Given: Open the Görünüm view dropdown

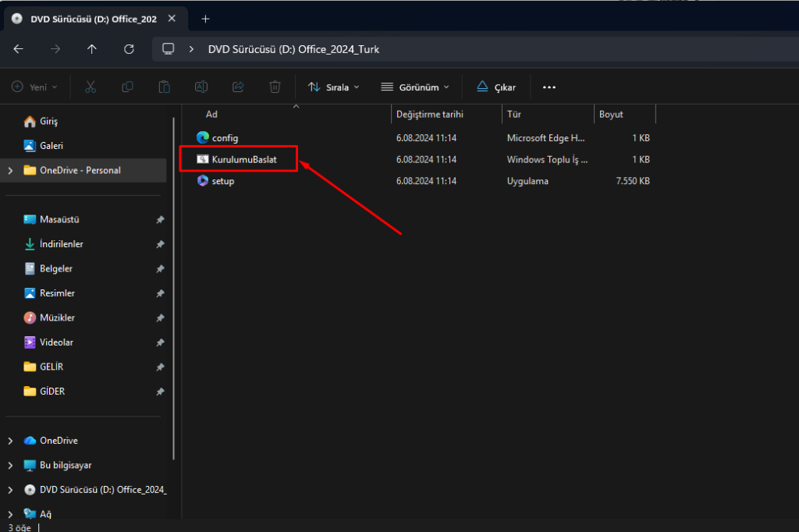Looking at the screenshot, I should coord(415,87).
